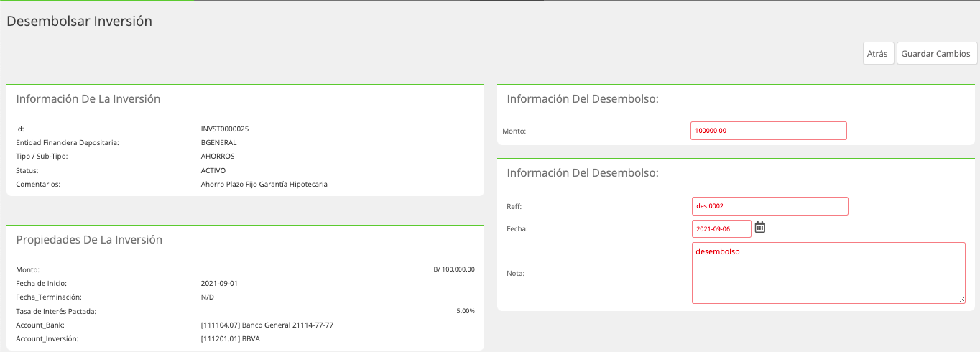Screen dimensions: 980x352
Task: Focus the Reff input field
Action: (x=770, y=206)
